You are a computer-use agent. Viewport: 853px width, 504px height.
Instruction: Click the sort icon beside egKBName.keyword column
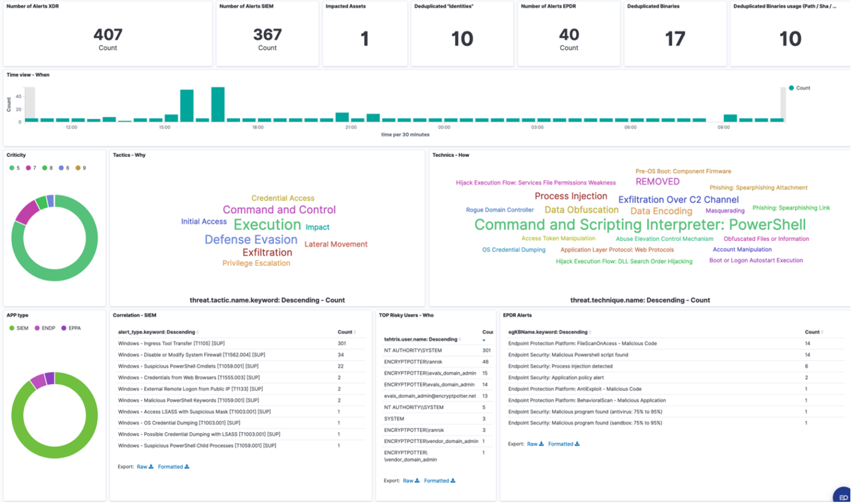point(590,332)
